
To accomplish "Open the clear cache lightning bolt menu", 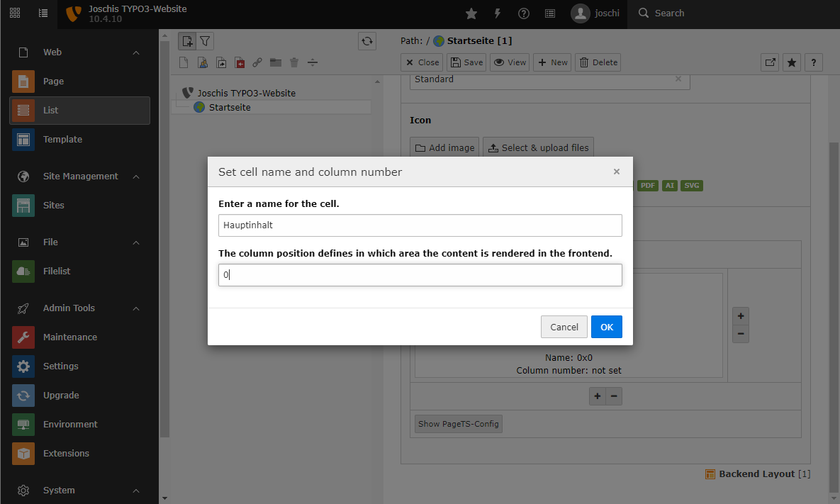I will point(498,13).
